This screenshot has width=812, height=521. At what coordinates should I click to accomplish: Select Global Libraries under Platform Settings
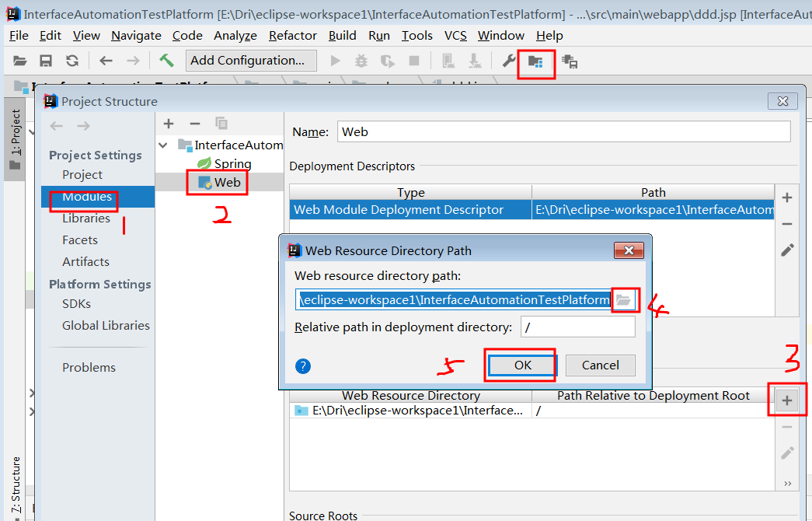[106, 326]
